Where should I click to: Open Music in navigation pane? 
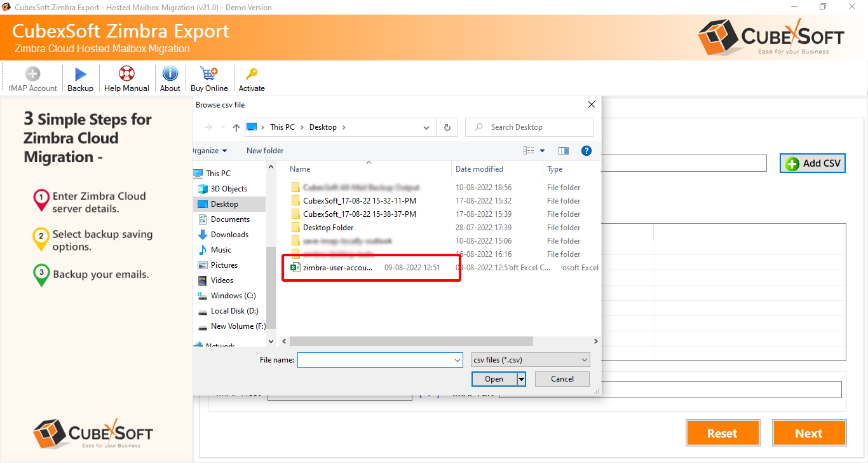point(220,250)
